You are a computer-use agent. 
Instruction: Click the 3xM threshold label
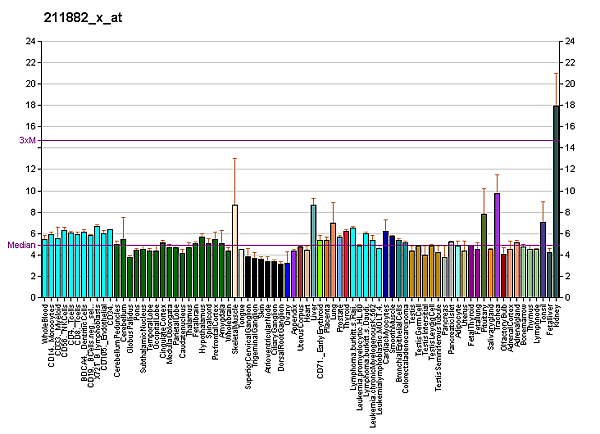tap(27, 141)
